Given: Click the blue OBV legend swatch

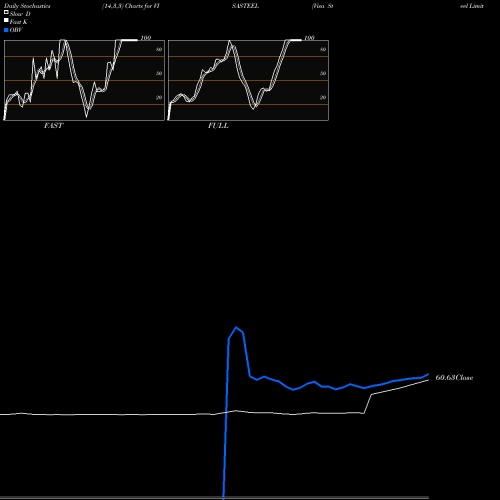Looking at the screenshot, I should point(6,30).
